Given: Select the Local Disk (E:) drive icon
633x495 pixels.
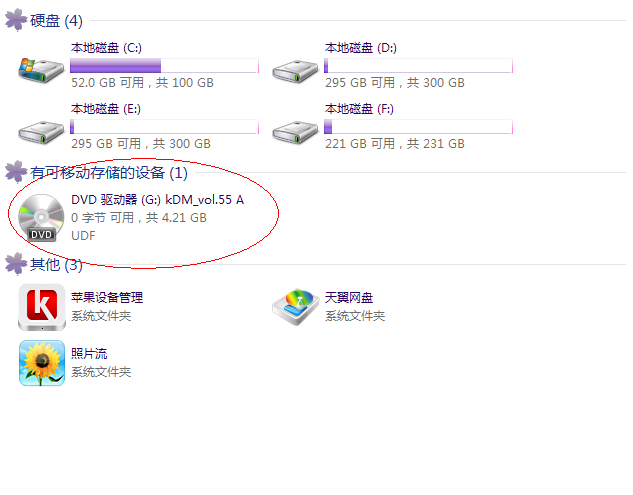Looking at the screenshot, I should coord(41,132).
